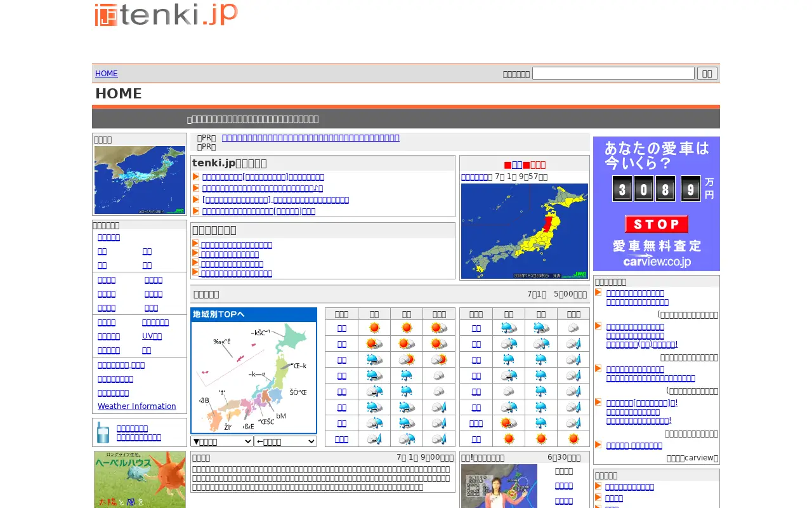Screen dimensions: 812x508
Task: Focus the search text field in the header bar
Action: [x=613, y=74]
